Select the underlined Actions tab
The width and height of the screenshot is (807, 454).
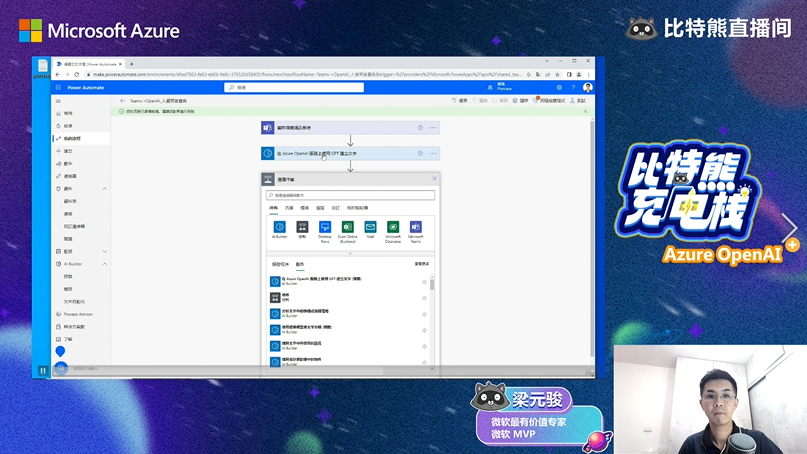click(x=300, y=264)
